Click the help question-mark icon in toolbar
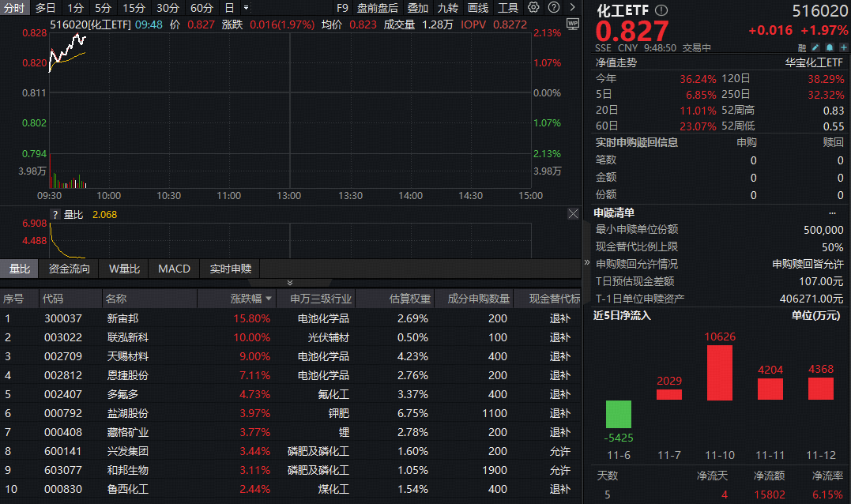The width and height of the screenshot is (851, 504). pyautogui.click(x=552, y=7)
